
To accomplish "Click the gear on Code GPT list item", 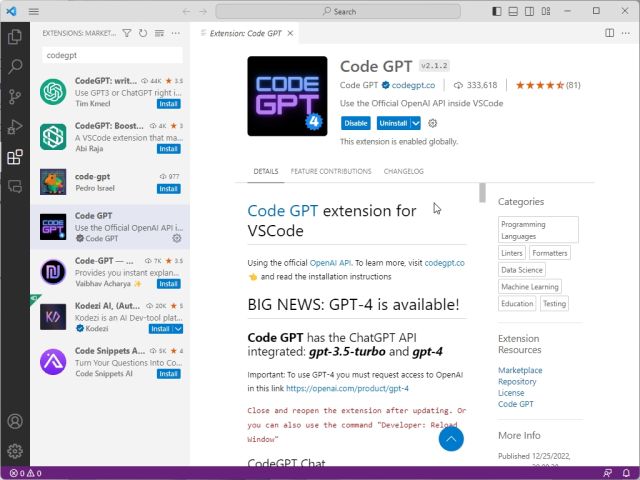I will pyautogui.click(x=177, y=238).
